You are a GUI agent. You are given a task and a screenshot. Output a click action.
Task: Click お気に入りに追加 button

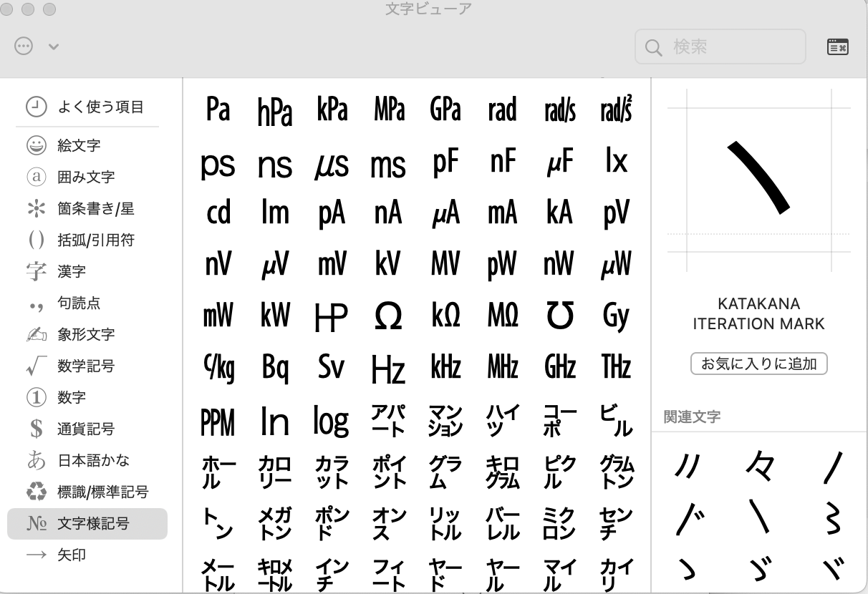[758, 364]
